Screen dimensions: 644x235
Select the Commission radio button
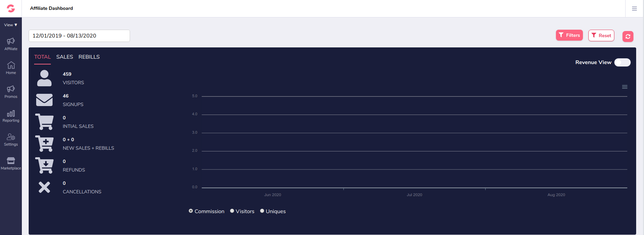click(x=191, y=211)
